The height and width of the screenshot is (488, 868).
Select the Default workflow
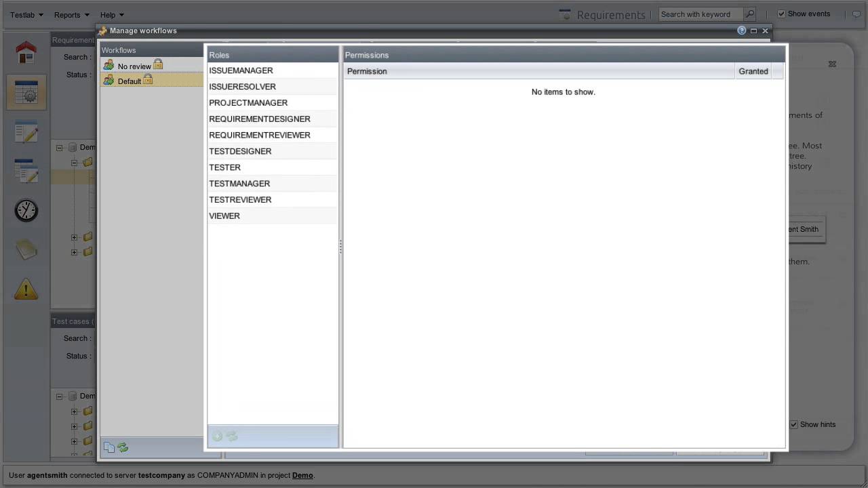152,81
